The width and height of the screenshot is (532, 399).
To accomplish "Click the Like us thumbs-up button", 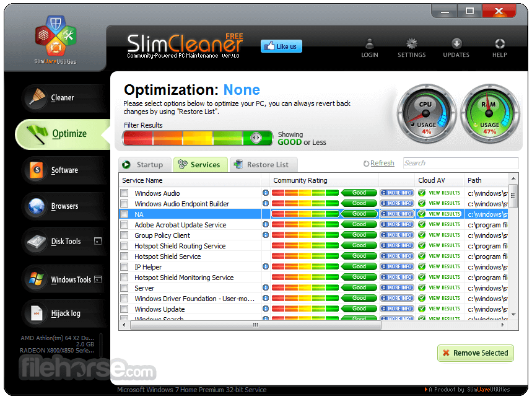I will 281,46.
